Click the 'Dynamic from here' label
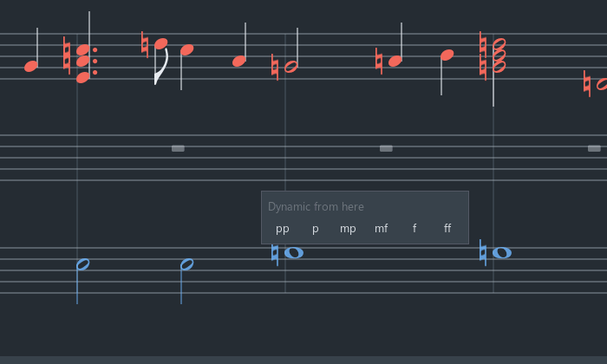The width and height of the screenshot is (607, 364). 316,206
